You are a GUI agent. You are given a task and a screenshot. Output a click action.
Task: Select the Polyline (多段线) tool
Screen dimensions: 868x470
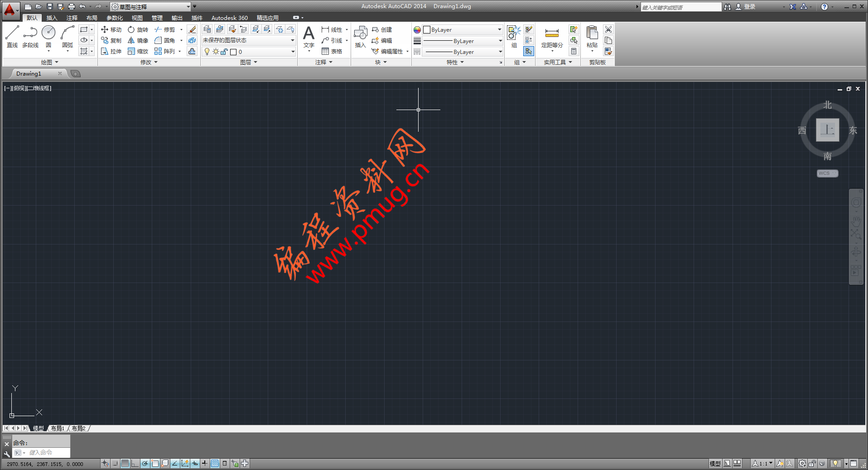tap(30, 36)
